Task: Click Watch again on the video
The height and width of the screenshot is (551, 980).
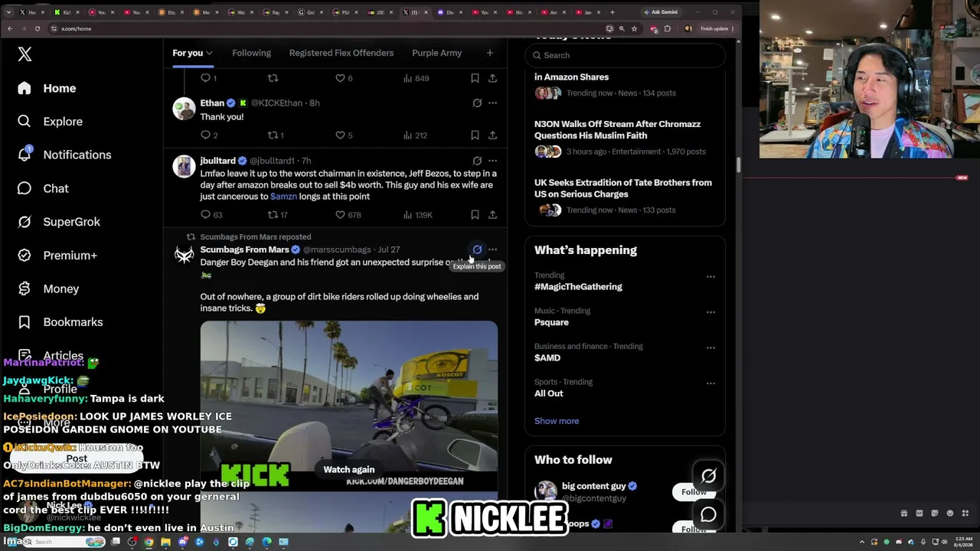Action: 348,470
